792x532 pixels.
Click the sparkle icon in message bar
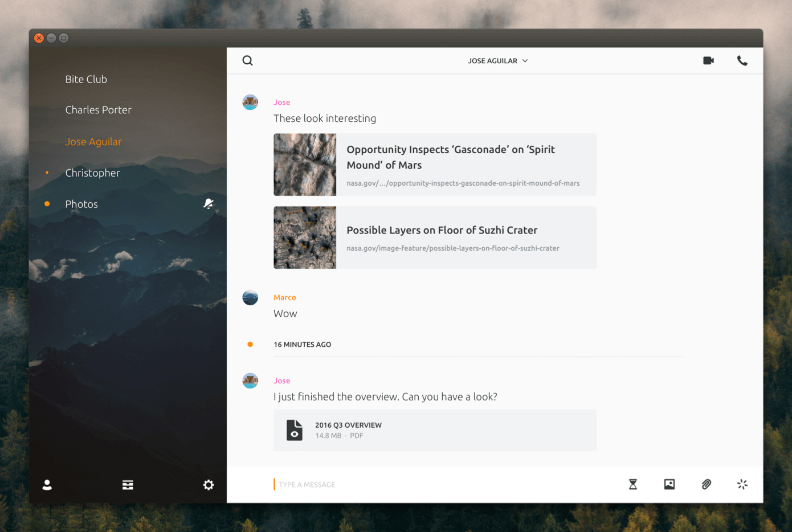tap(742, 484)
